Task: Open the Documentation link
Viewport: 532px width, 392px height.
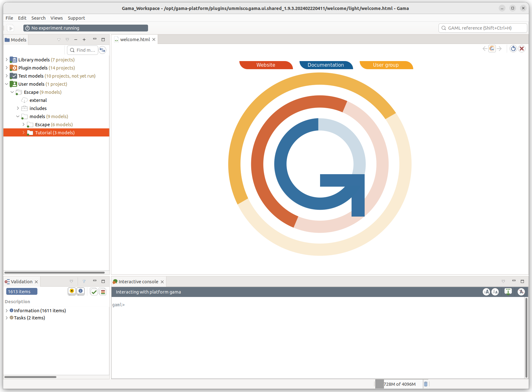Action: click(326, 65)
